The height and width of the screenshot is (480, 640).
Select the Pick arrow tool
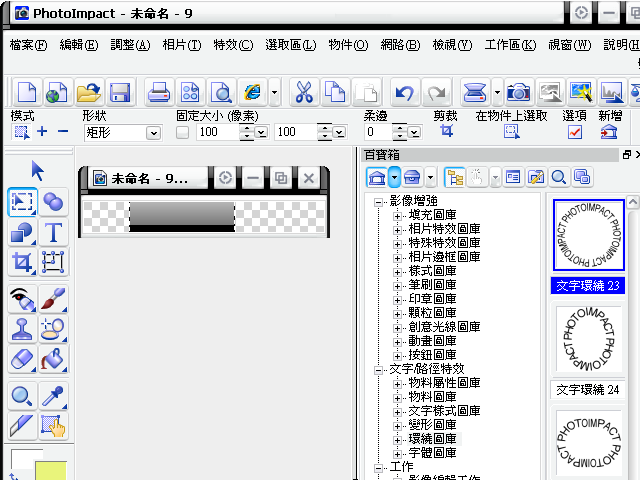click(37, 170)
